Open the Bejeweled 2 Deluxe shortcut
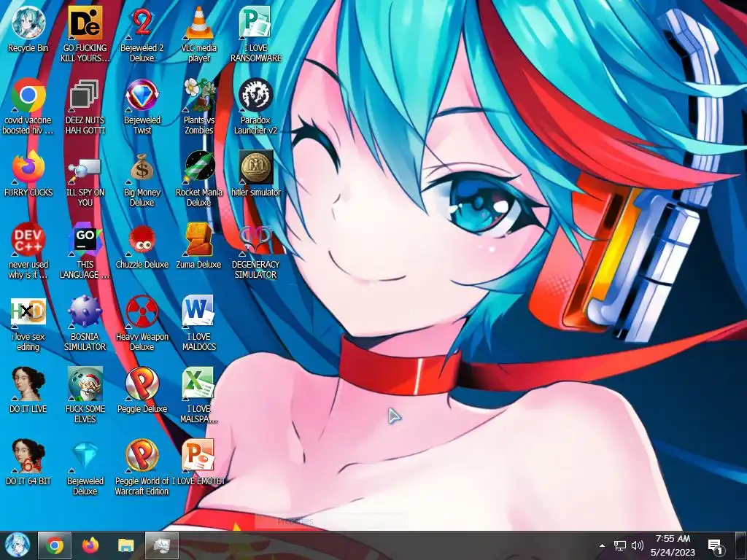The image size is (747, 560). coord(142,34)
